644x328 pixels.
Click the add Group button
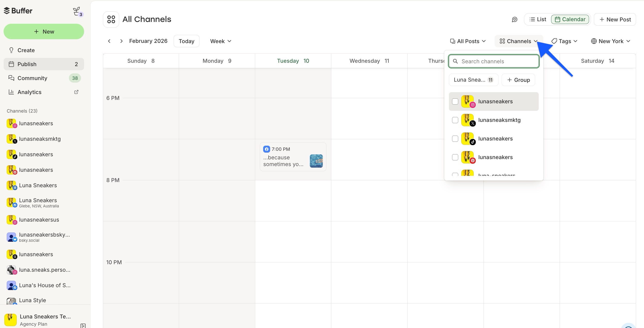[x=518, y=80]
